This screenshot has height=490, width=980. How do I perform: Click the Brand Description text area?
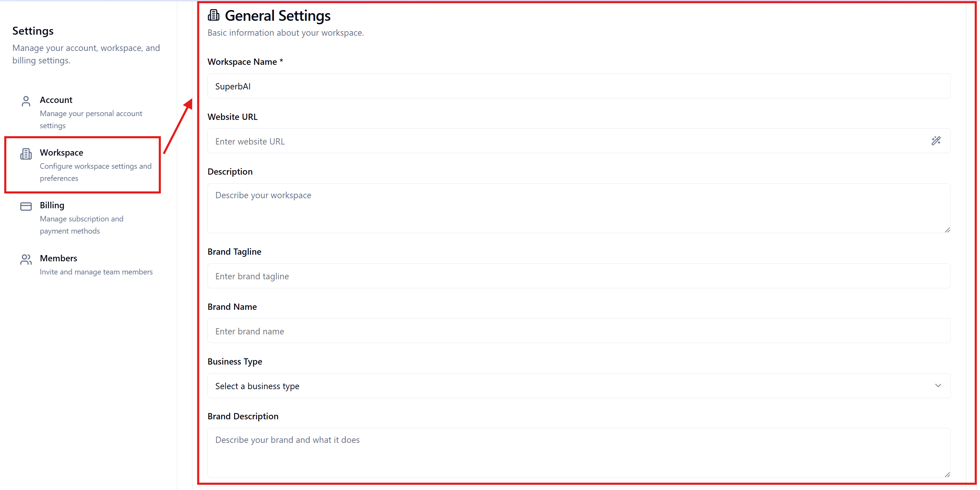click(x=578, y=452)
